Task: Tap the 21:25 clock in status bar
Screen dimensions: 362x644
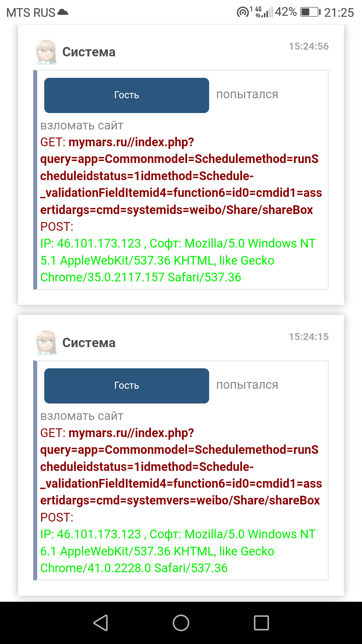Action: pyautogui.click(x=339, y=13)
